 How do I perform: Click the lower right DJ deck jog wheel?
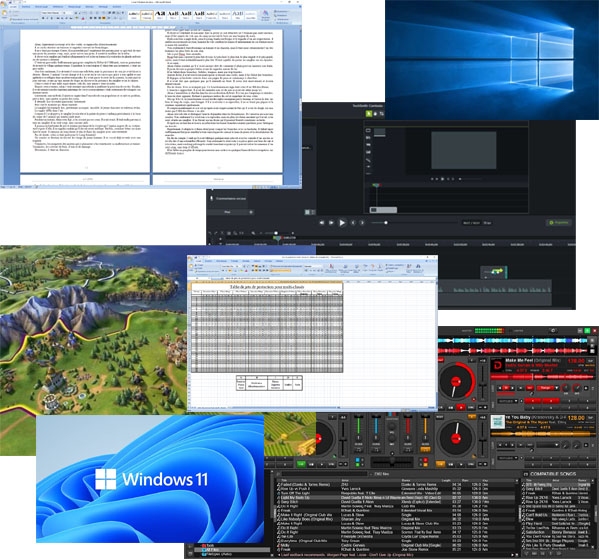pyautogui.click(x=456, y=438)
